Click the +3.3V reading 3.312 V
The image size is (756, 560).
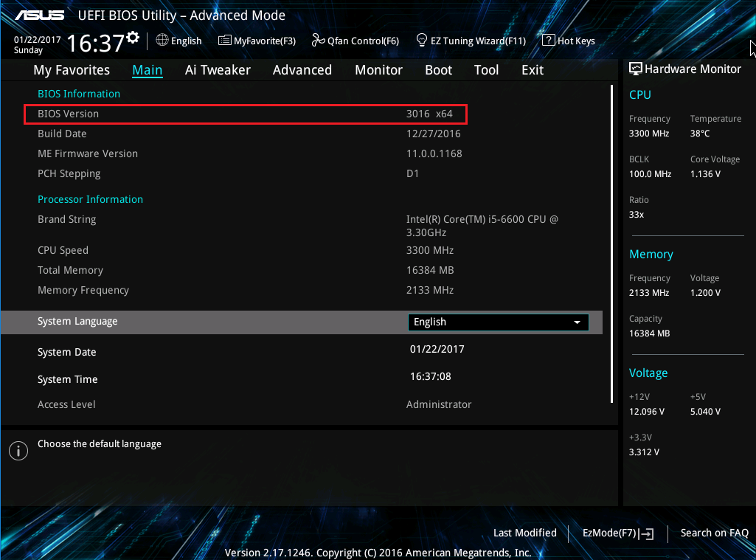(x=644, y=452)
